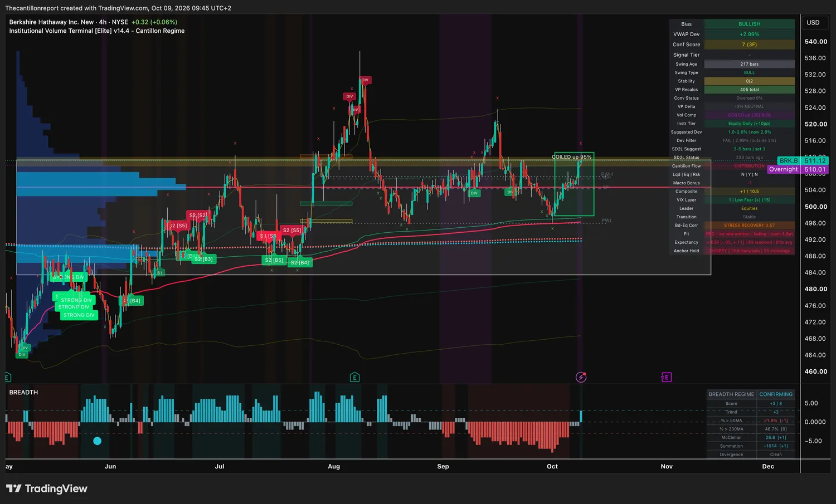This screenshot has height=504, width=836.
Task: Click the BREADTH REGIME table header
Action: point(731,394)
